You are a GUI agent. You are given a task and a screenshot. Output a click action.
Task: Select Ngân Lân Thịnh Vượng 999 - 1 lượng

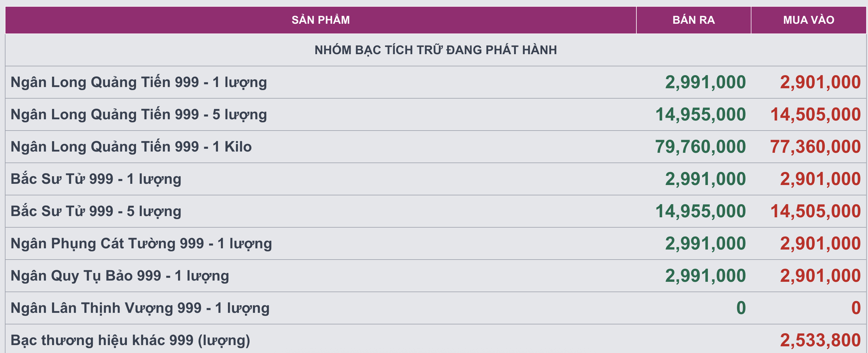coord(140,308)
